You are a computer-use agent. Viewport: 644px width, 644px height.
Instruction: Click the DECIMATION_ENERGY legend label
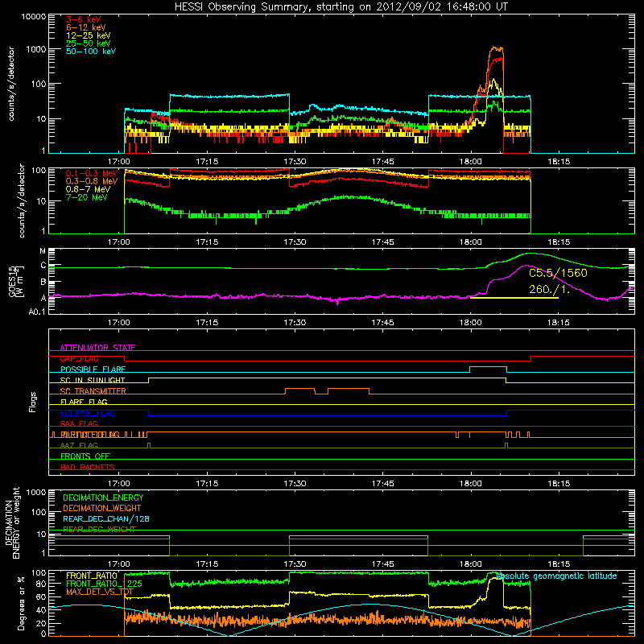point(103,497)
